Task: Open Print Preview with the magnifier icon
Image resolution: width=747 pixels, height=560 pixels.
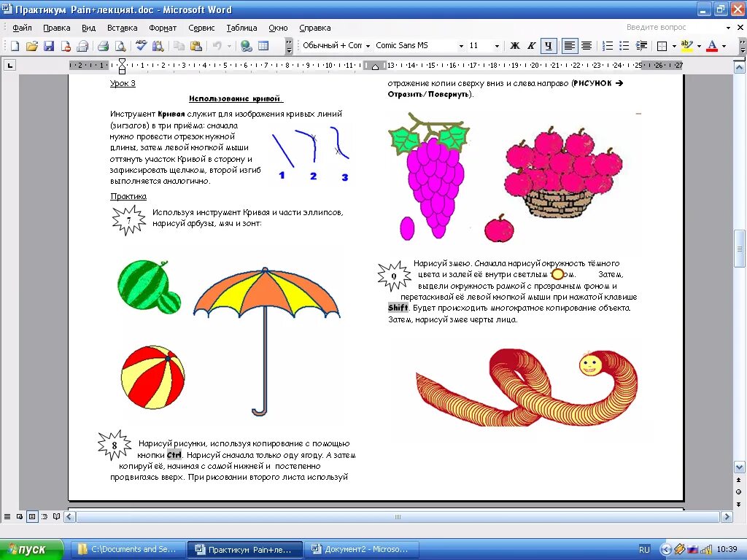Action: point(120,46)
